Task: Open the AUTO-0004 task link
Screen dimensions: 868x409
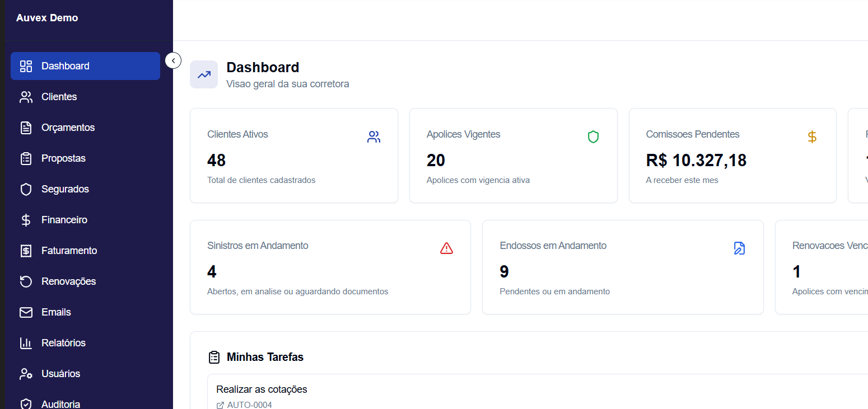Action: tap(249, 405)
